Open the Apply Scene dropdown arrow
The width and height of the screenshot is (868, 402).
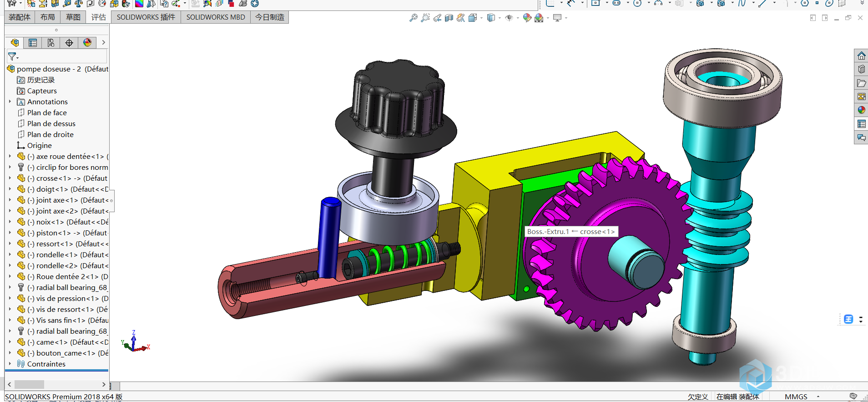548,18
